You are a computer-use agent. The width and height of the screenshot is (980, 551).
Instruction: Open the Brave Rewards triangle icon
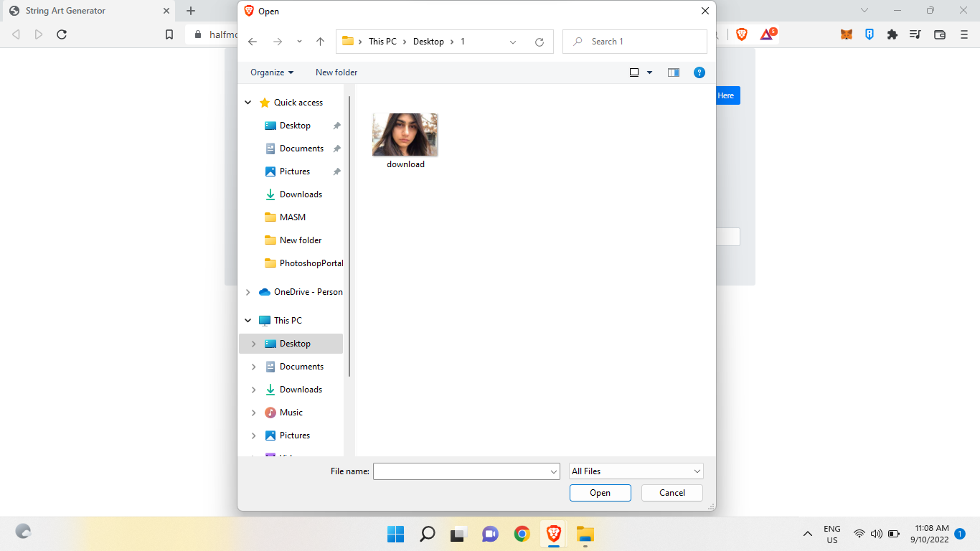768,34
